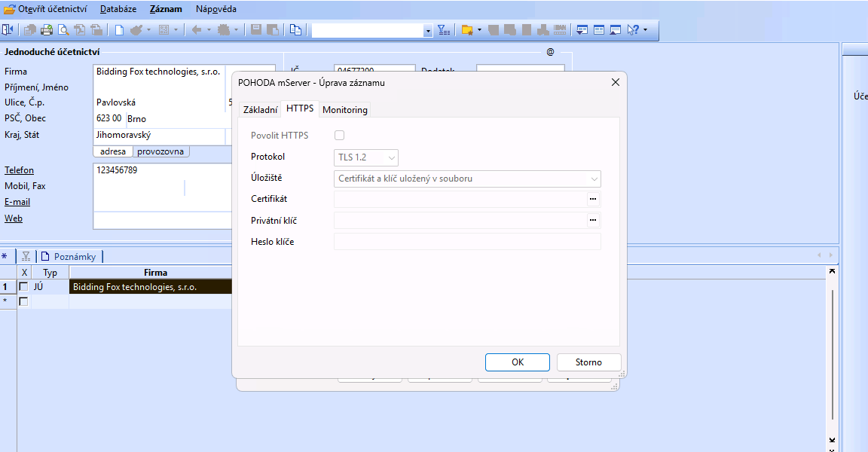Enable the Povolit HTTPS checkbox
The height and width of the screenshot is (452, 868).
(x=339, y=136)
